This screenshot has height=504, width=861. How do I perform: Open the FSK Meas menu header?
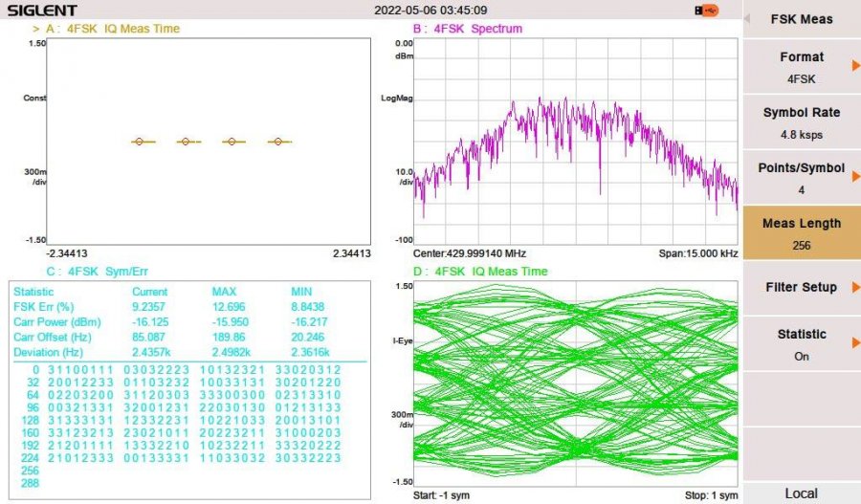point(801,19)
